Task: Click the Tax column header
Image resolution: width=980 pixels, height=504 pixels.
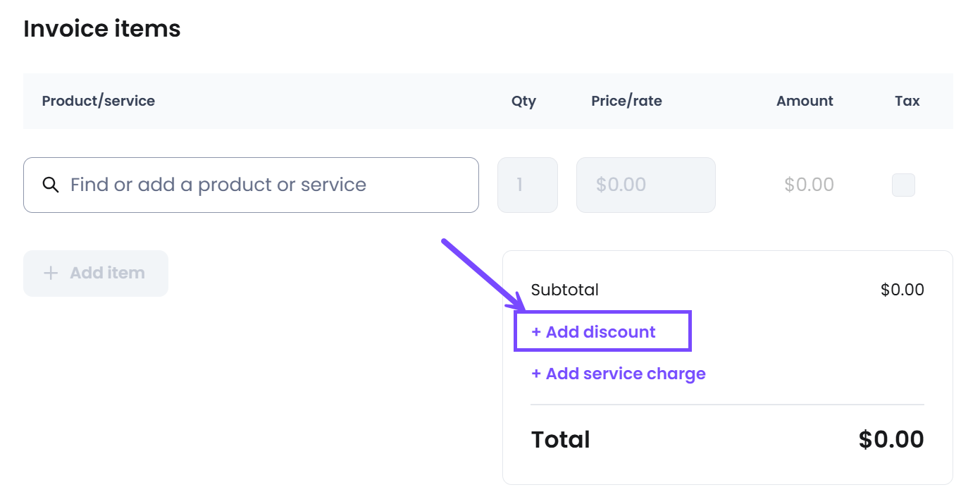Action: pos(907,101)
